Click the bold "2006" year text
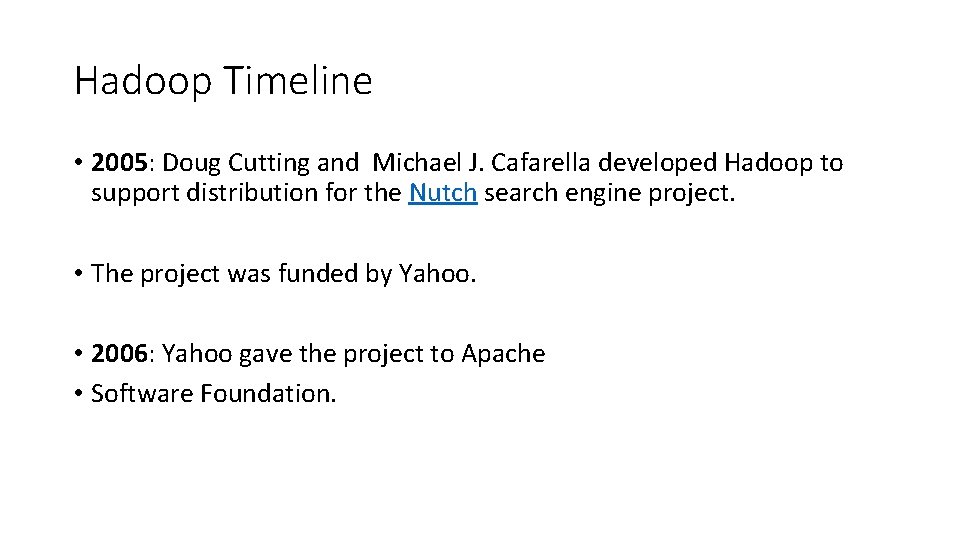The width and height of the screenshot is (960, 540). 120,354
